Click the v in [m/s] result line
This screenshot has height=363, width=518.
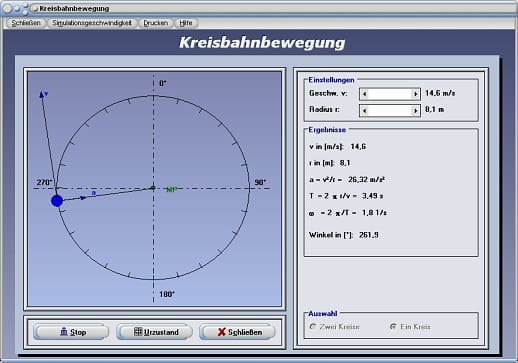point(337,147)
